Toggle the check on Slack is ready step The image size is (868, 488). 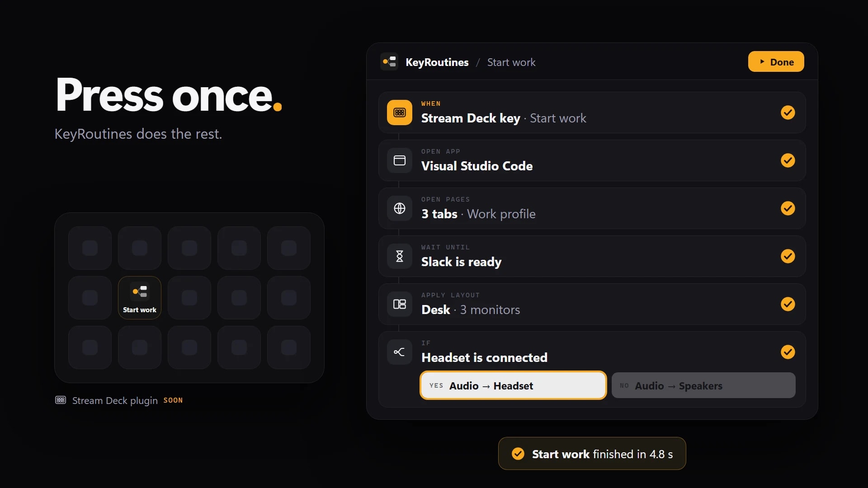click(788, 256)
